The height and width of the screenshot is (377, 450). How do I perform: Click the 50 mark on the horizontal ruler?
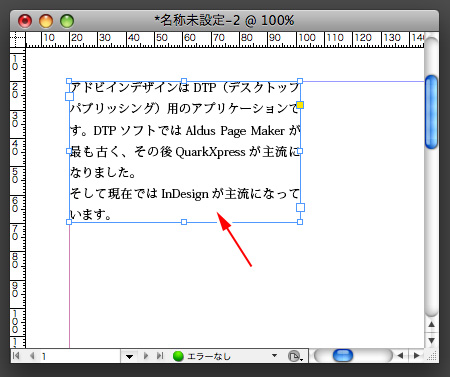point(162,38)
